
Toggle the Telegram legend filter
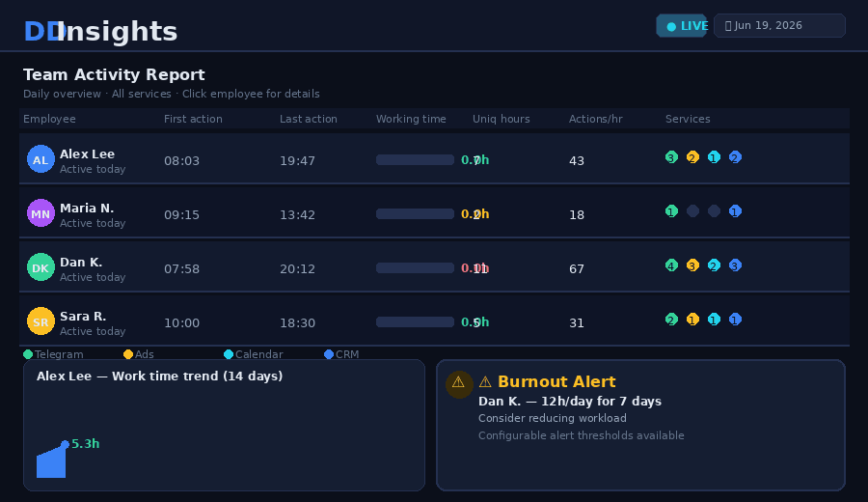53,354
